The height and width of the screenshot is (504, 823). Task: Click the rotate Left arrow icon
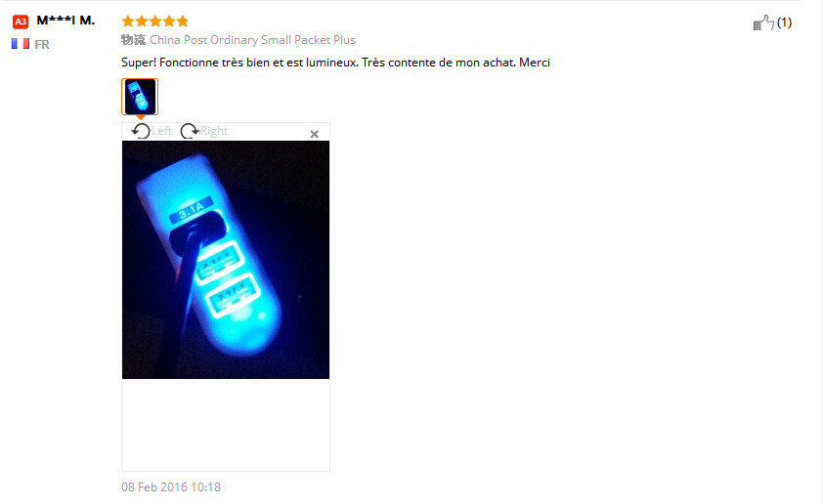[141, 131]
